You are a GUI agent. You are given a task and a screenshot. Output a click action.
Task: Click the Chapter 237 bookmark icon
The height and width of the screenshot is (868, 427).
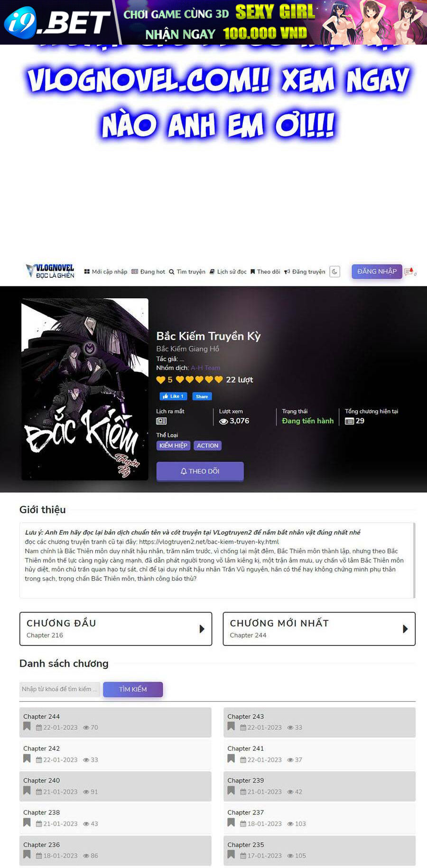pyautogui.click(x=231, y=823)
